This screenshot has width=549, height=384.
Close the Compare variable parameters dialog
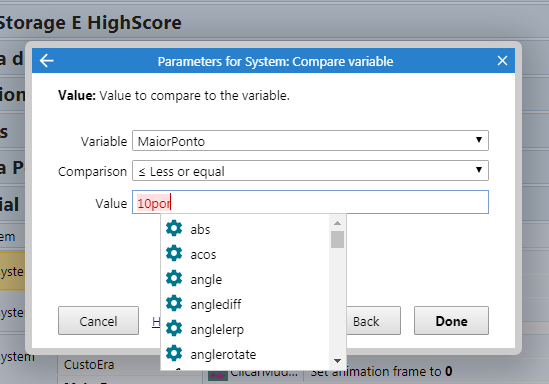click(502, 61)
